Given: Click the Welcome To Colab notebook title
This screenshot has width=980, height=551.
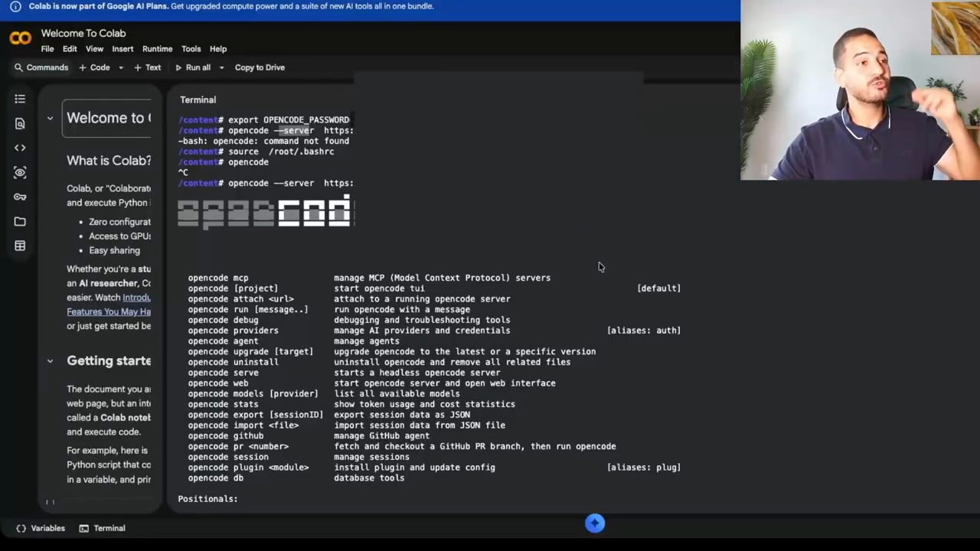Looking at the screenshot, I should tap(83, 33).
